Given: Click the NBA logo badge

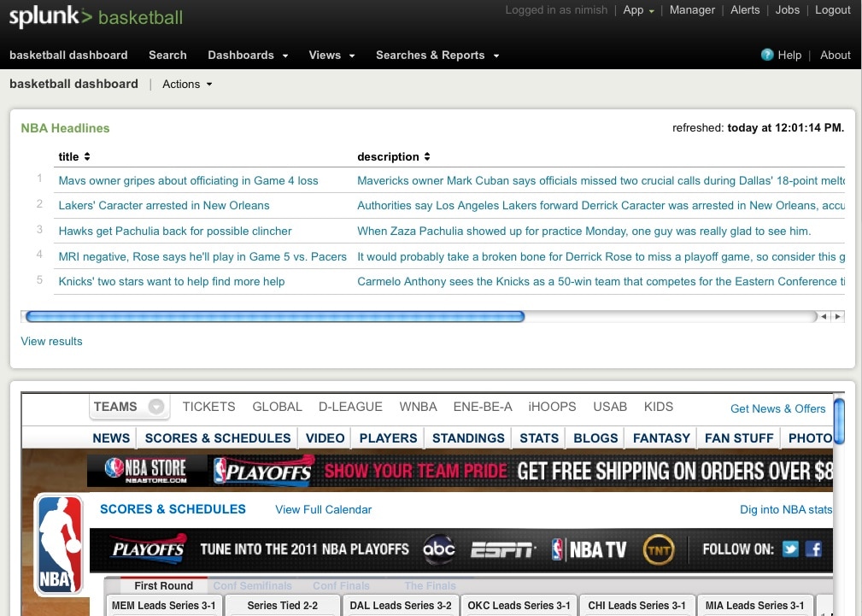Looking at the screenshot, I should click(x=59, y=546).
